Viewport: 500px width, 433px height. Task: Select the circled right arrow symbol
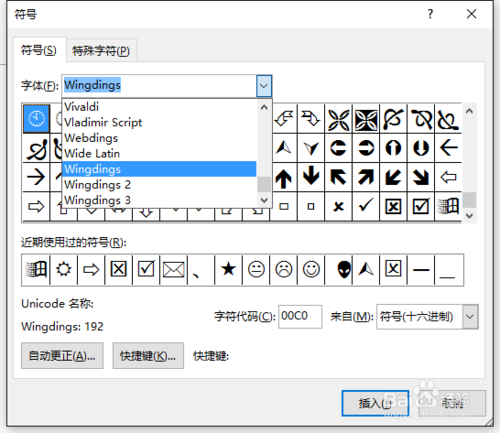(366, 148)
